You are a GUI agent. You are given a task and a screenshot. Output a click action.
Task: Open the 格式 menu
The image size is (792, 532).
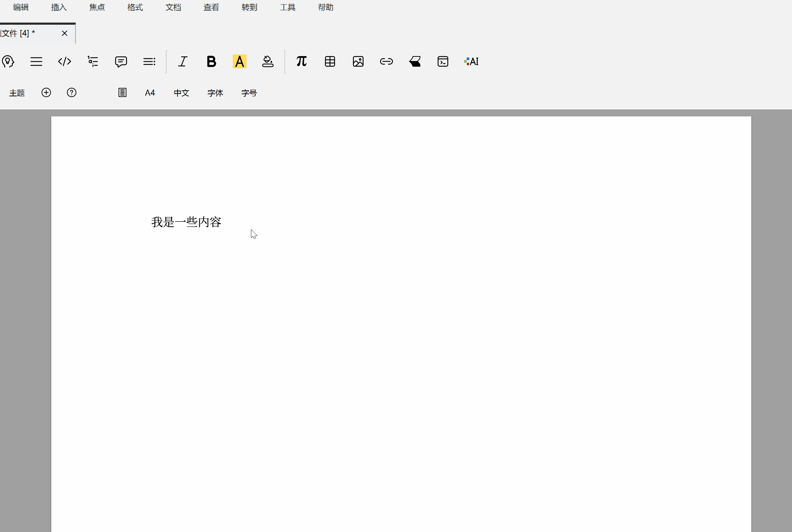[x=135, y=7]
